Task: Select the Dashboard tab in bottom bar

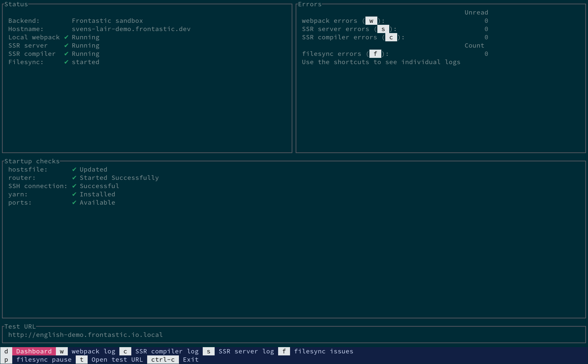Action: [x=34, y=351]
